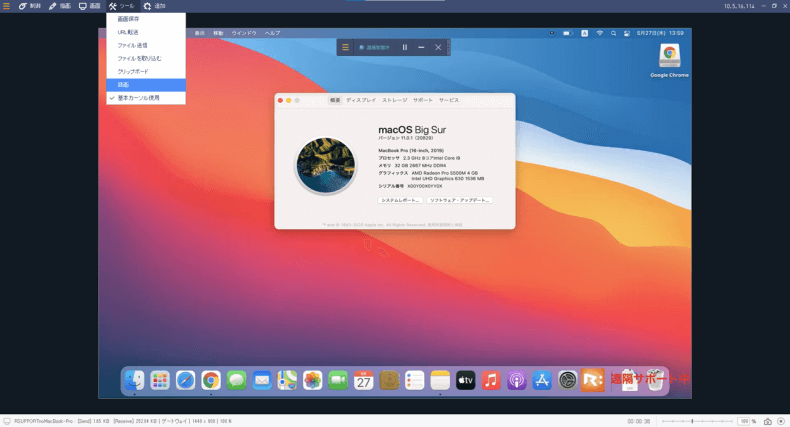790x427 pixels.
Task: Open the 描画 drawing menu
Action: coord(59,6)
